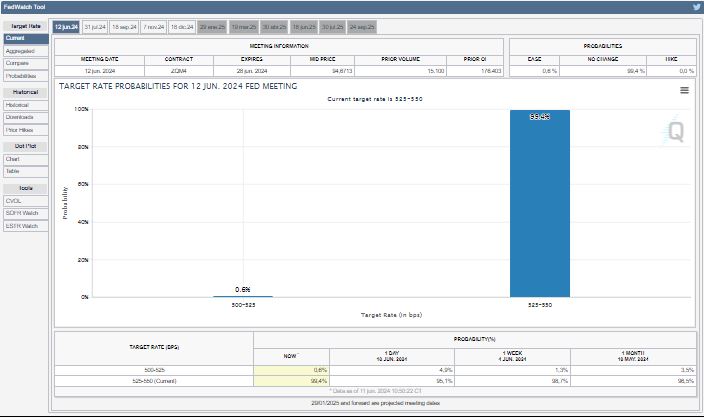Select the 12 jun.24 meeting tab

(66, 26)
